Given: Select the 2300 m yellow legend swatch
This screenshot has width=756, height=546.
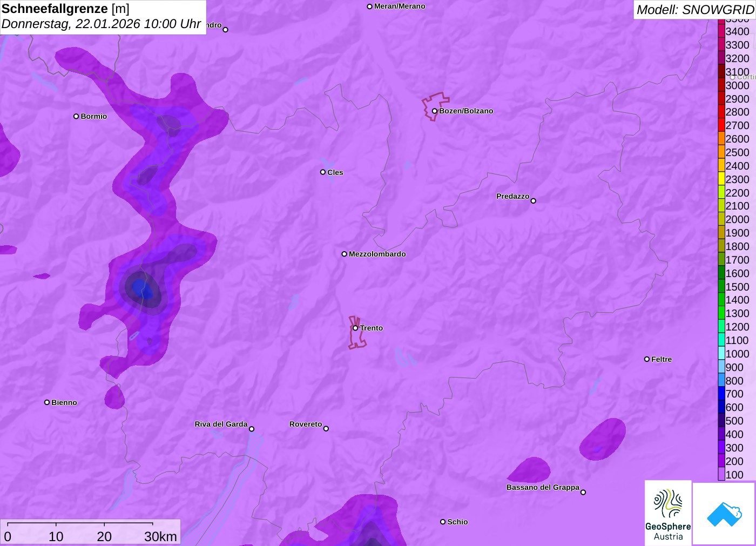Looking at the screenshot, I should (x=721, y=179).
